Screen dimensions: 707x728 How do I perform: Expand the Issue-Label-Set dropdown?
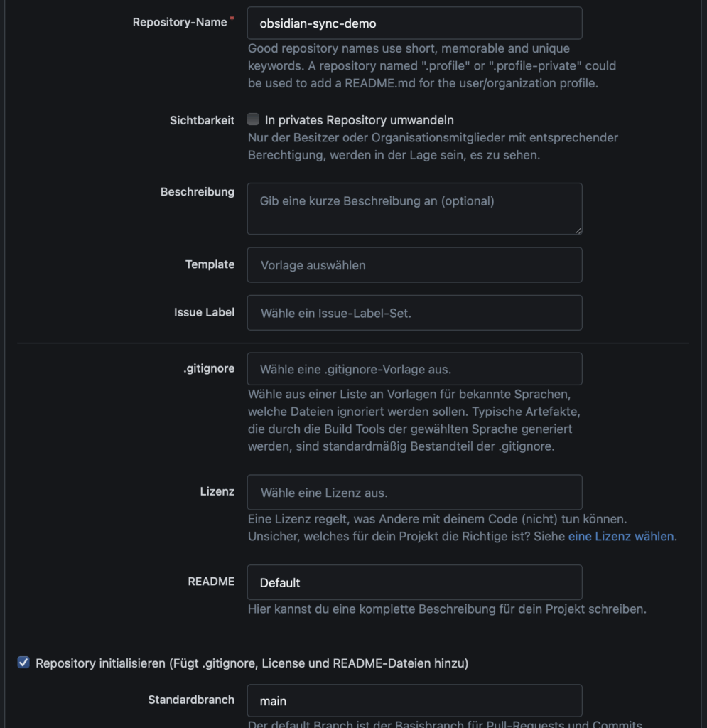(x=414, y=313)
